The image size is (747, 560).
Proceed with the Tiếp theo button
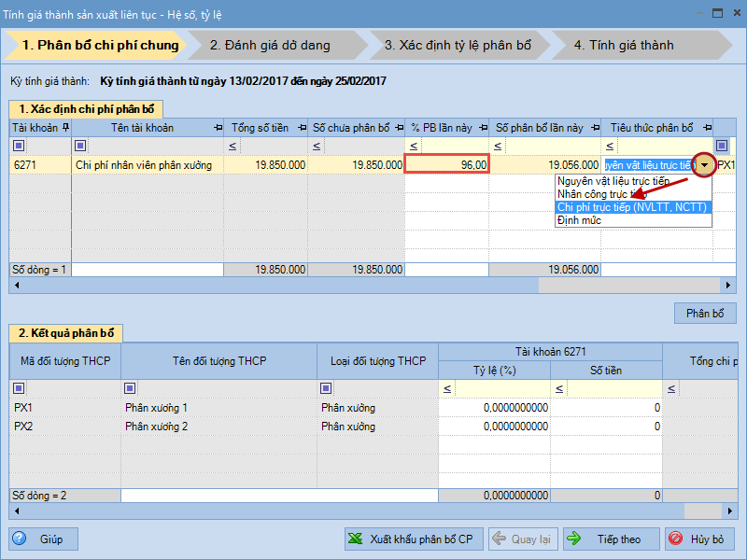[611, 539]
